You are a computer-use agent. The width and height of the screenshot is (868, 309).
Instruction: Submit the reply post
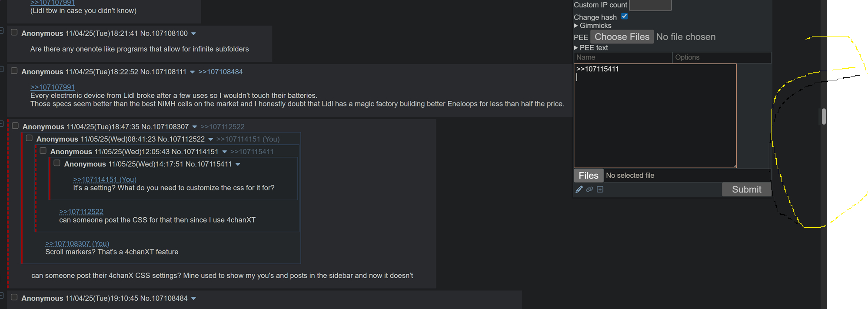point(746,189)
